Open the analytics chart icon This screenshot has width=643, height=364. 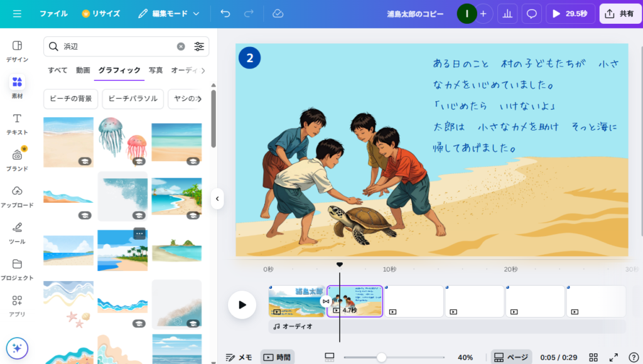click(x=507, y=14)
